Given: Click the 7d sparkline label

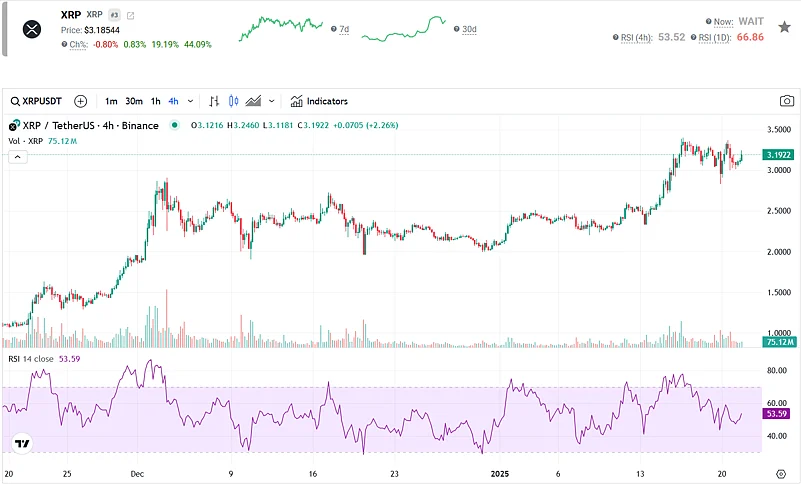Looking at the screenshot, I should [x=343, y=30].
